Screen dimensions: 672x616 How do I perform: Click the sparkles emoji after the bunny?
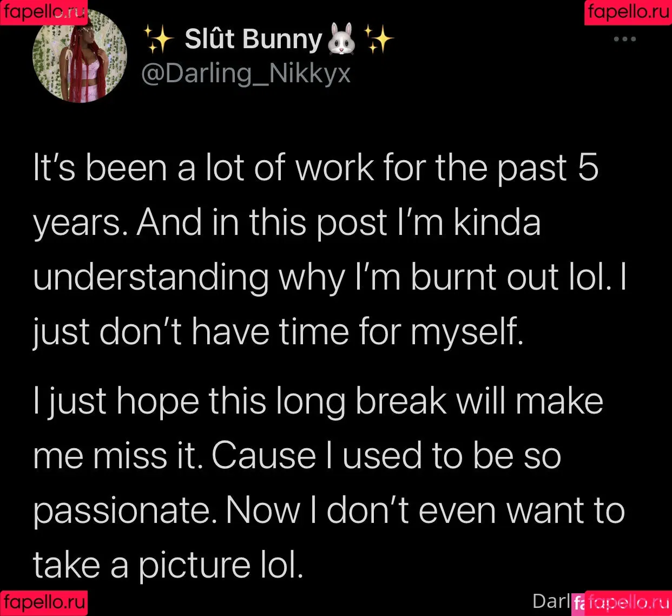coord(379,40)
